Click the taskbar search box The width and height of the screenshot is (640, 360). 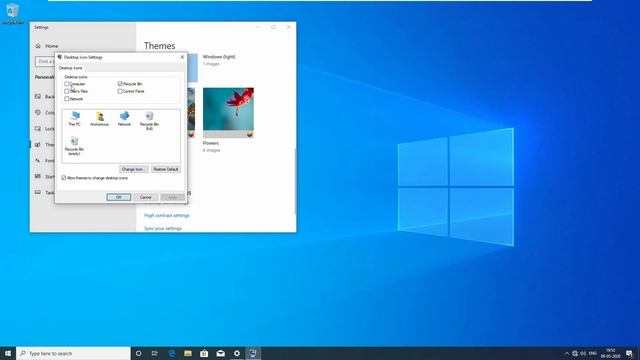73,353
